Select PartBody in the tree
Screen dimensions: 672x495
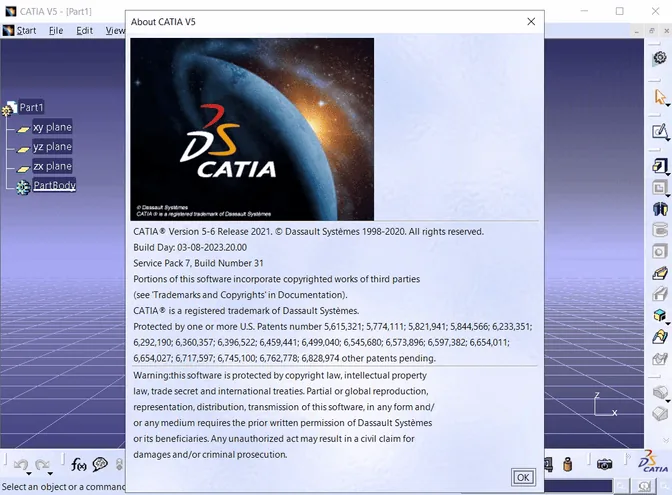pyautogui.click(x=54, y=185)
